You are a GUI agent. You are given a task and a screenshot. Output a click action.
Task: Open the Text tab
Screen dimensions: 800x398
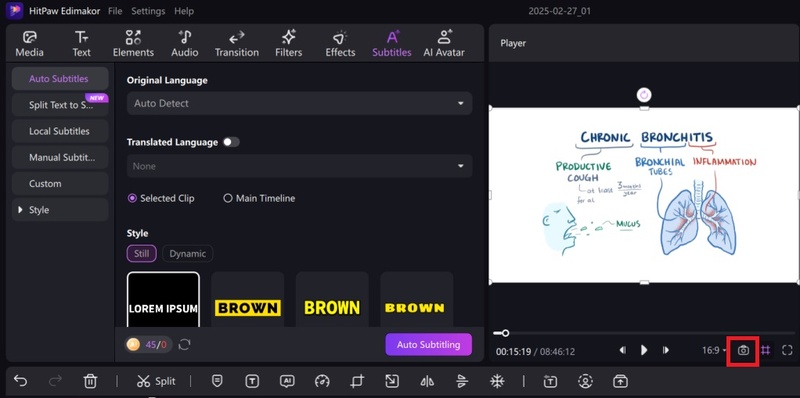tap(81, 44)
